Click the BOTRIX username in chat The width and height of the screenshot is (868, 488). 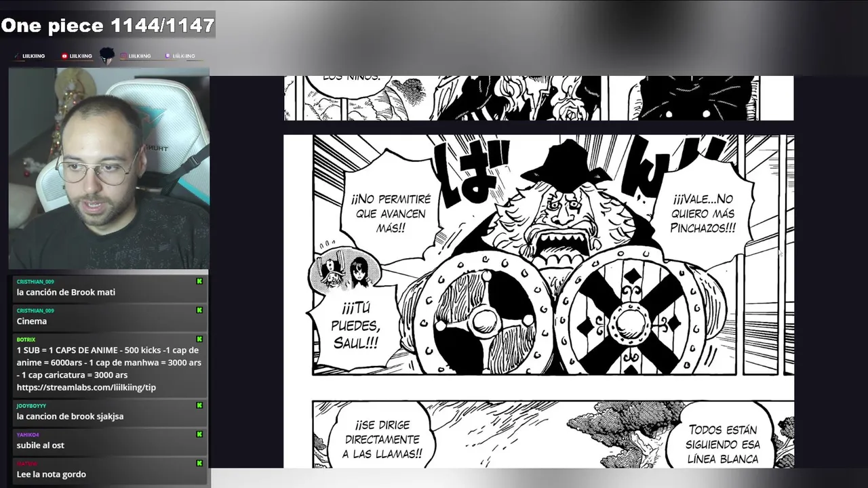click(26, 340)
